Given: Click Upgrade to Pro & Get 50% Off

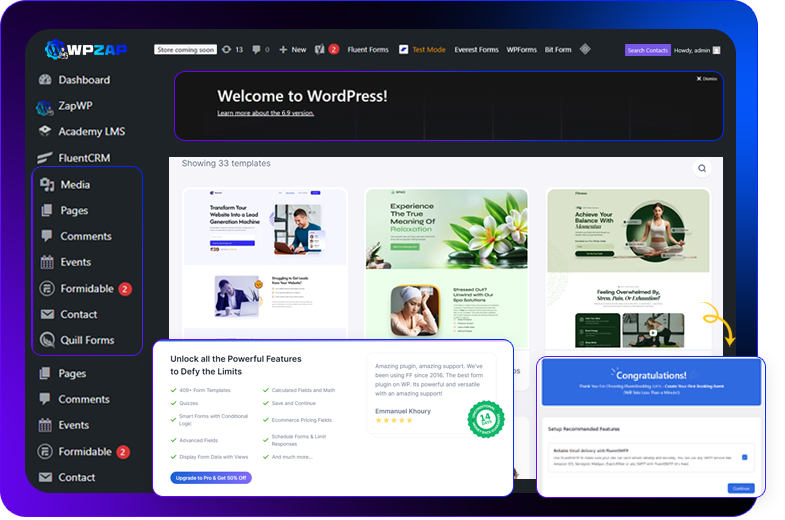Looking at the screenshot, I should [210, 477].
